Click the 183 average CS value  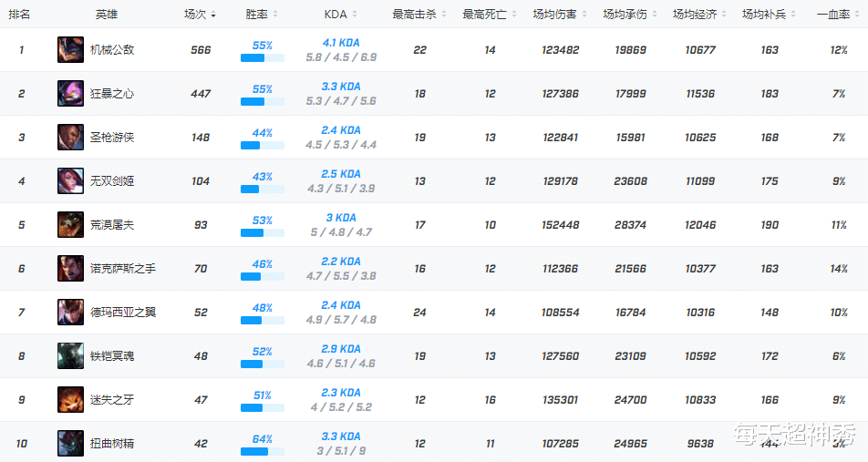point(770,94)
